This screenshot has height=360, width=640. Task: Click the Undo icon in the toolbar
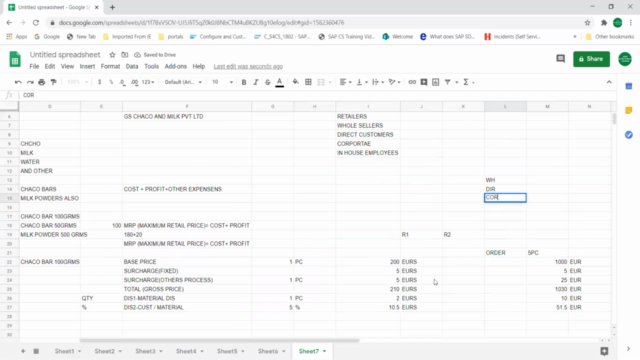18,82
